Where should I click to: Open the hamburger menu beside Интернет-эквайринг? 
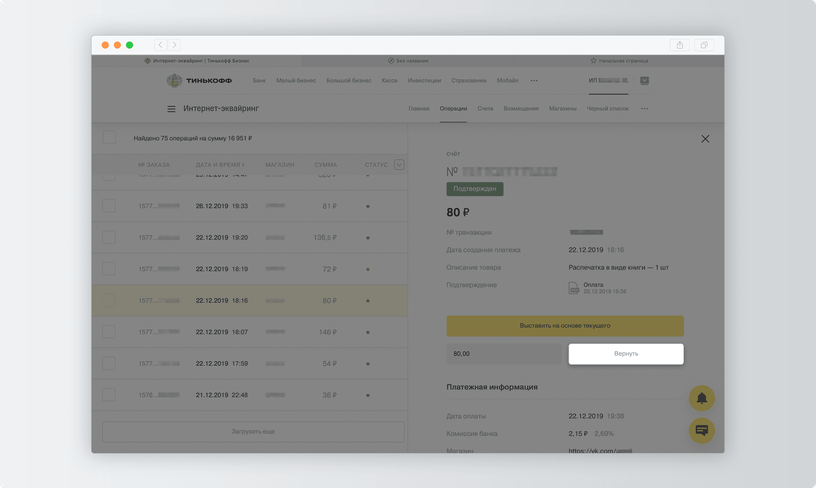171,109
